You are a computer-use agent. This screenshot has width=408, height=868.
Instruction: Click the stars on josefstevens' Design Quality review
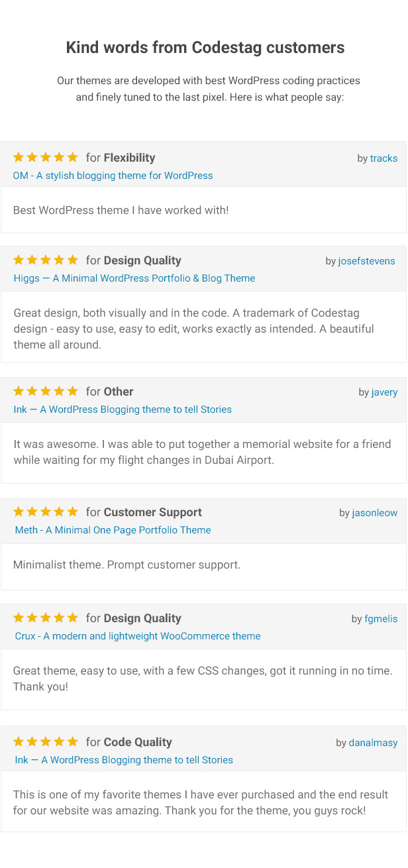46,260
